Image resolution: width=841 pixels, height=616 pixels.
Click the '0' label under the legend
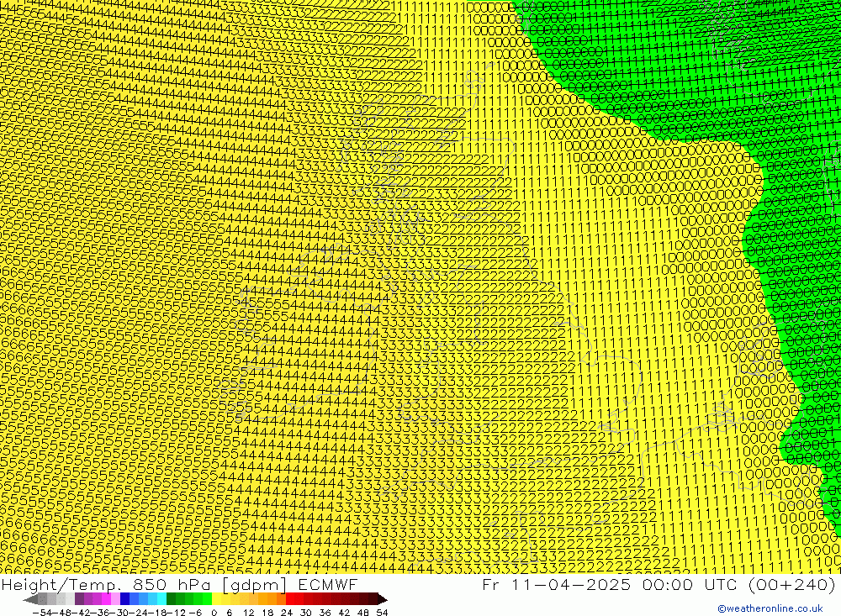coord(214,613)
